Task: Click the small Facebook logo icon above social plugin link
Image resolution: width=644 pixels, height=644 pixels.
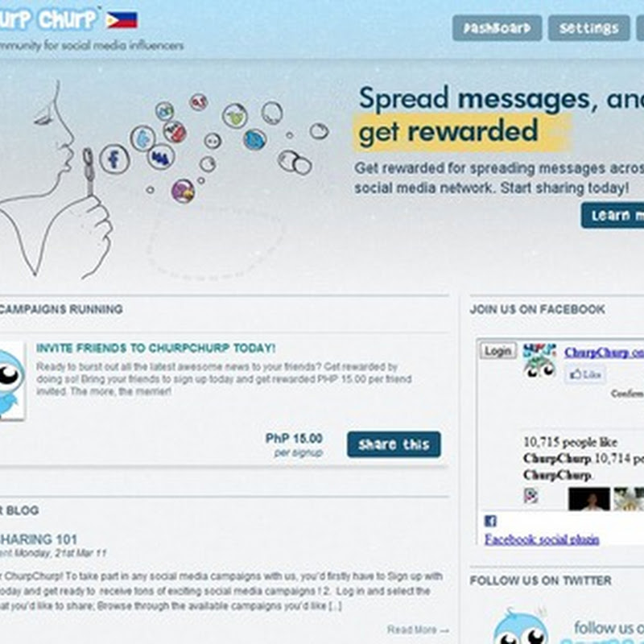Action: 490,521
